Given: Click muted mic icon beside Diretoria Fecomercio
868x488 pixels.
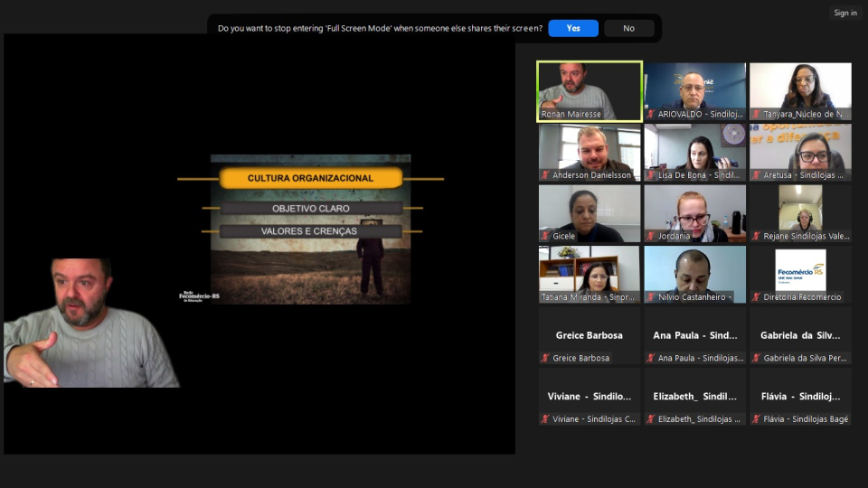Looking at the screenshot, I should 756,297.
